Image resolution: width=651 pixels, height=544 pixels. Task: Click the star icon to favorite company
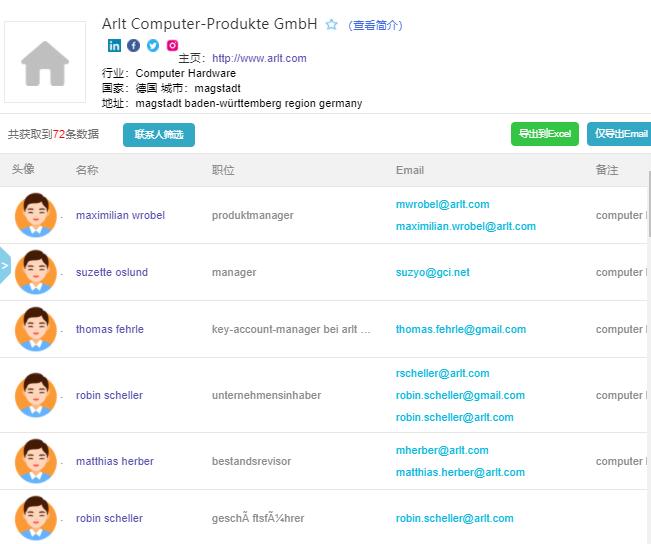point(332,25)
